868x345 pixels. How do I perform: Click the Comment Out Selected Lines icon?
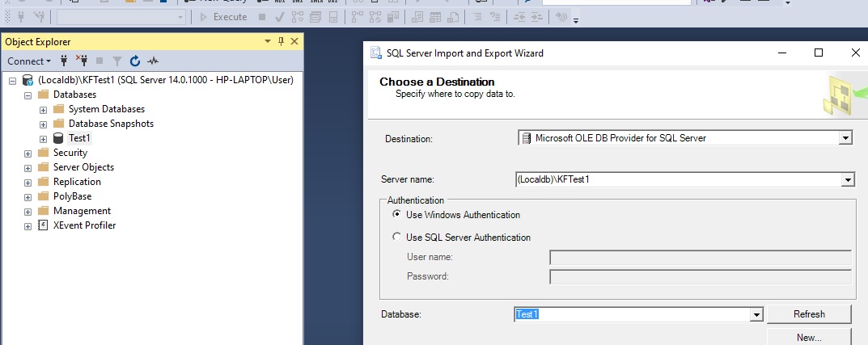point(477,17)
